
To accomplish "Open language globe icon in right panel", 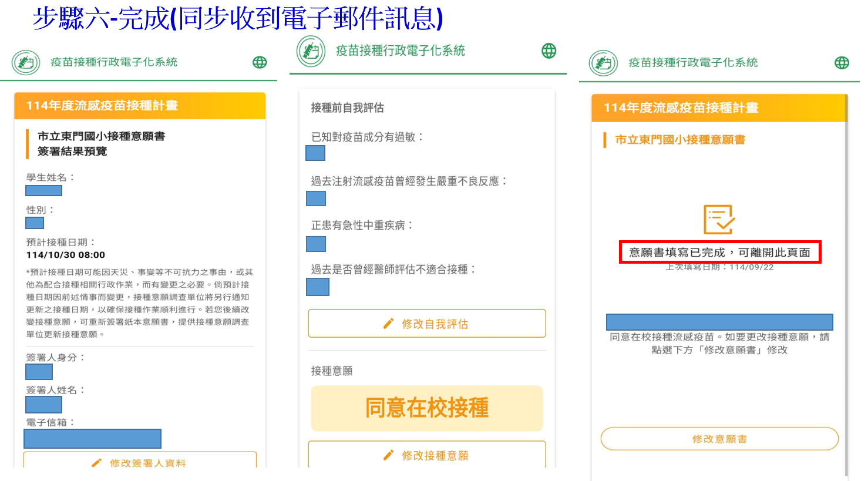I will pos(842,63).
